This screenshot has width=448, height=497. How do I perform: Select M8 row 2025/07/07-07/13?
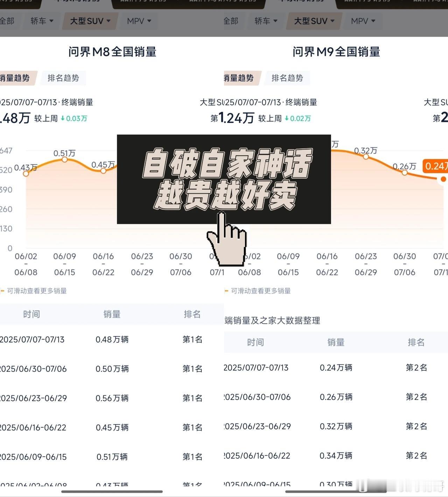(x=112, y=339)
